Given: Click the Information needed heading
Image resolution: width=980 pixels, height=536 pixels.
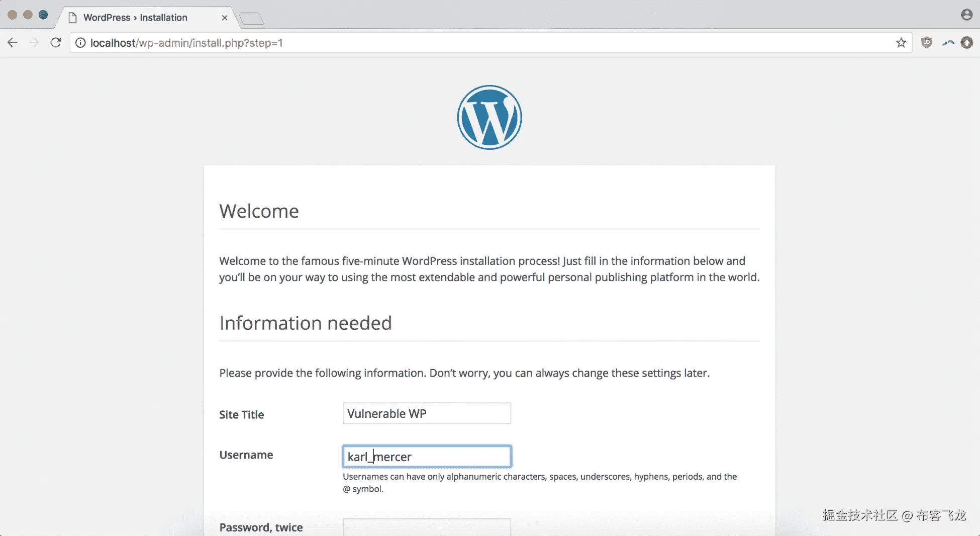Looking at the screenshot, I should (306, 323).
